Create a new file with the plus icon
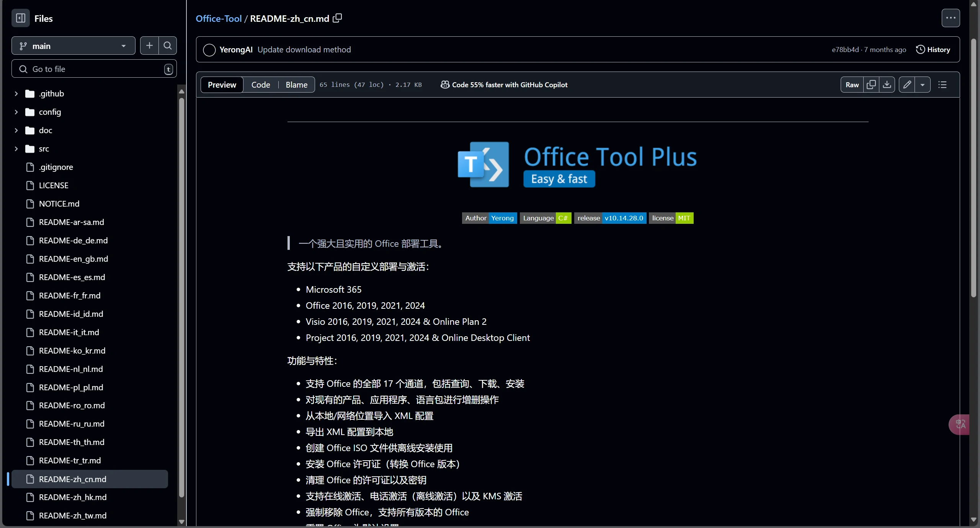 click(x=149, y=46)
